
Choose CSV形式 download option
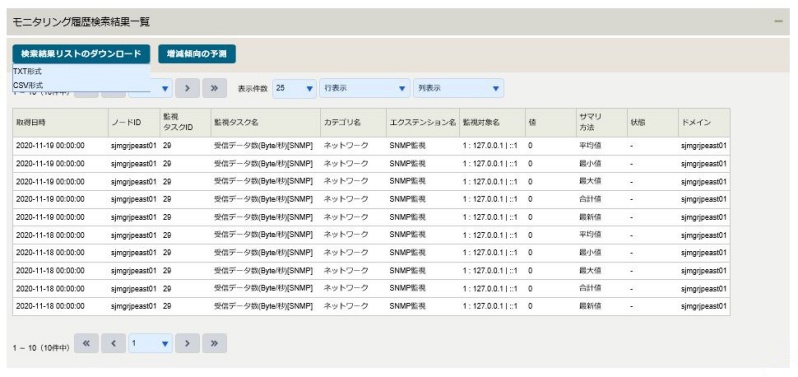[x=81, y=85]
